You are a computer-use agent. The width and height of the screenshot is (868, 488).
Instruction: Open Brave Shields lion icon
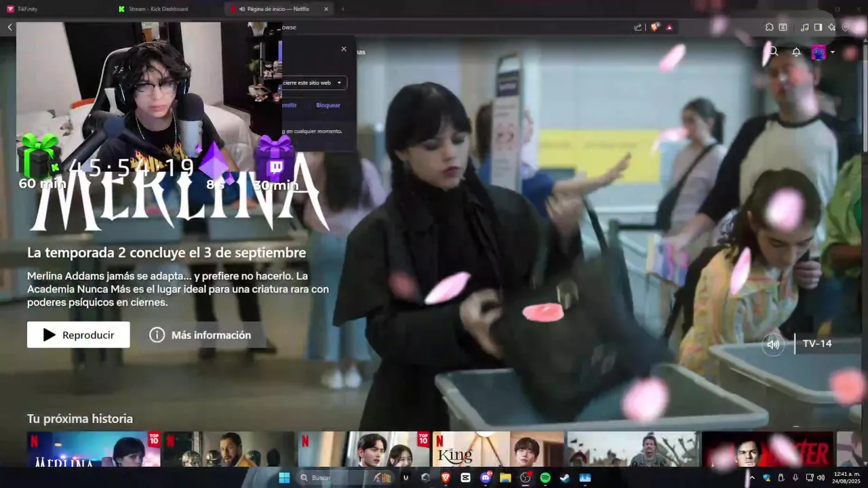point(655,27)
